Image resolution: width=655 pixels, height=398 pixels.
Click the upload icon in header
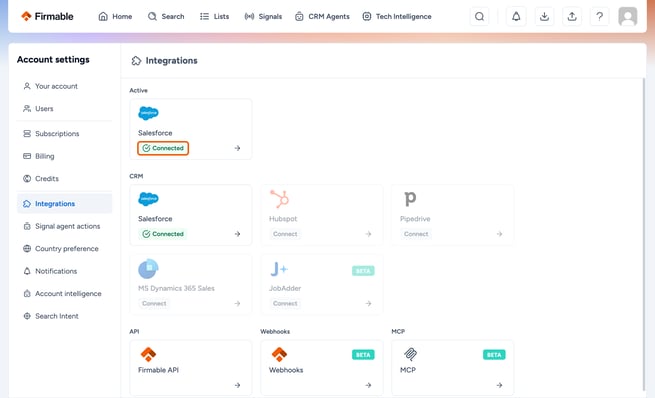tap(572, 16)
